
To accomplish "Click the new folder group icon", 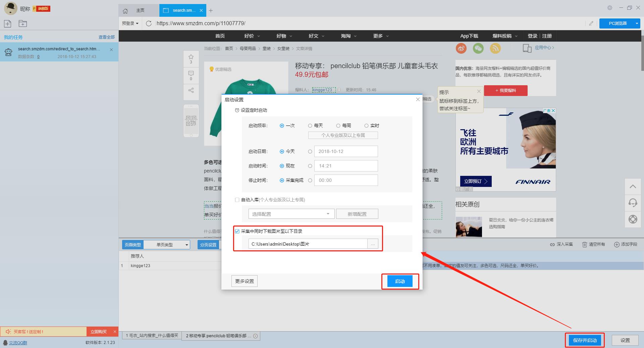I will (x=23, y=23).
